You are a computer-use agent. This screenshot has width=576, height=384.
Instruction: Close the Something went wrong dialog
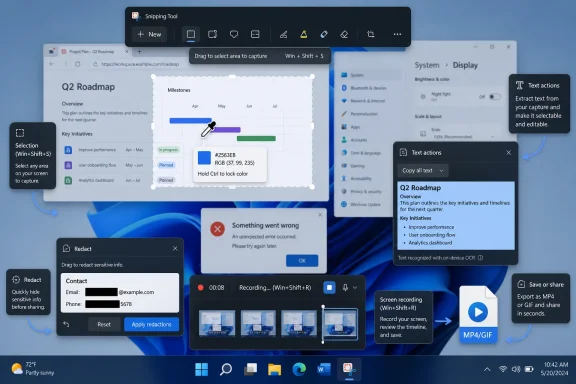[320, 215]
